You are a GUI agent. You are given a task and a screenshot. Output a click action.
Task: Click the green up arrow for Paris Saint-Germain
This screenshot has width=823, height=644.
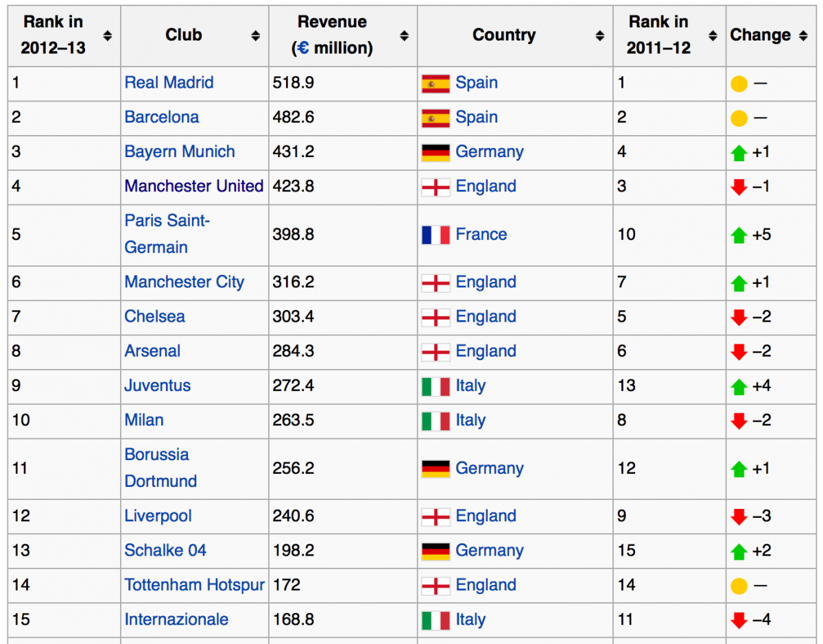(739, 235)
